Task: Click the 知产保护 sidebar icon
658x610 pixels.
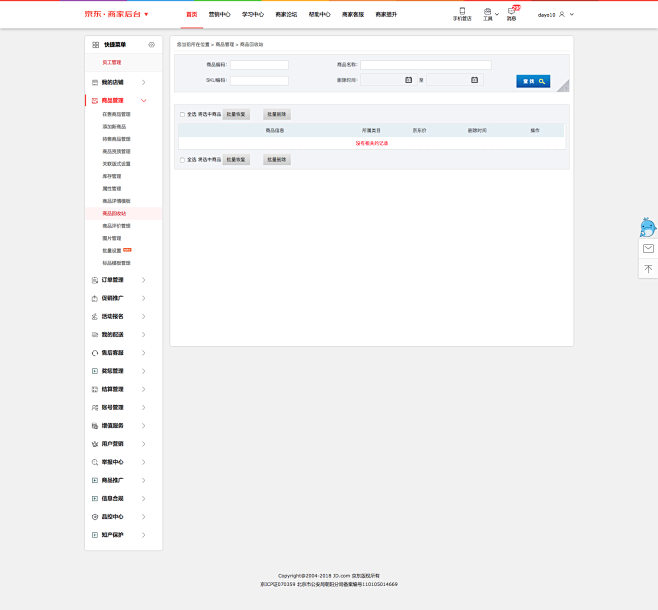Action: coord(95,535)
